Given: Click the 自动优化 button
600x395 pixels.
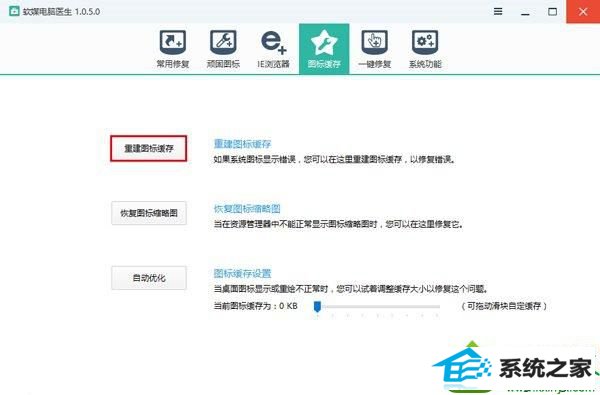Looking at the screenshot, I should pos(149,278).
